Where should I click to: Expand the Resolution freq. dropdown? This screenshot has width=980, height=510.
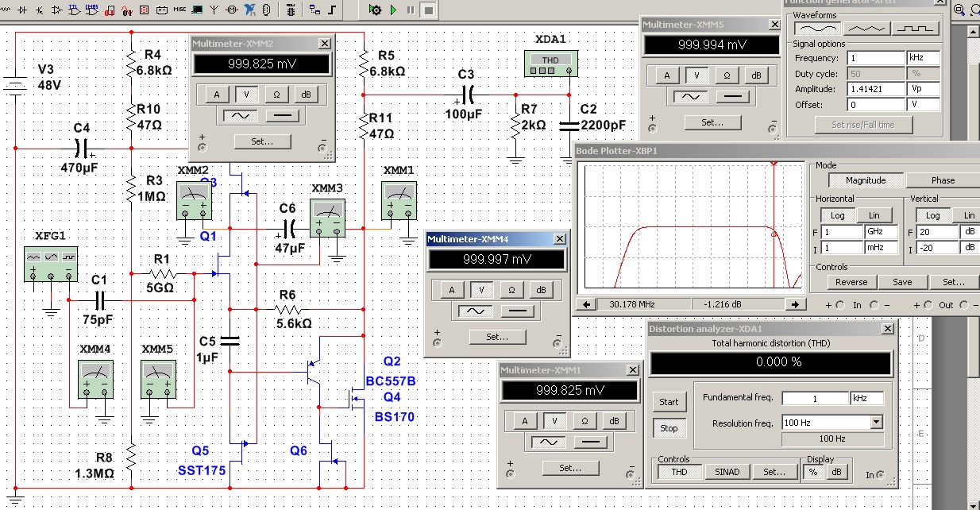tap(876, 423)
